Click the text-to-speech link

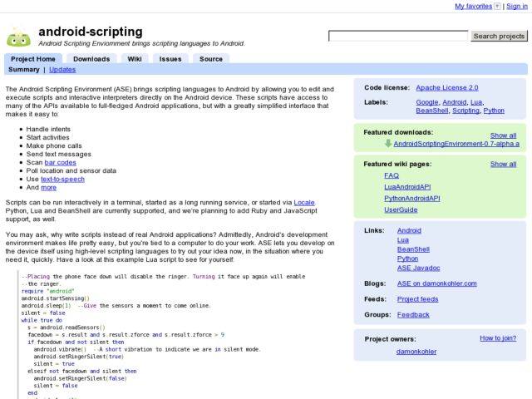(x=62, y=179)
